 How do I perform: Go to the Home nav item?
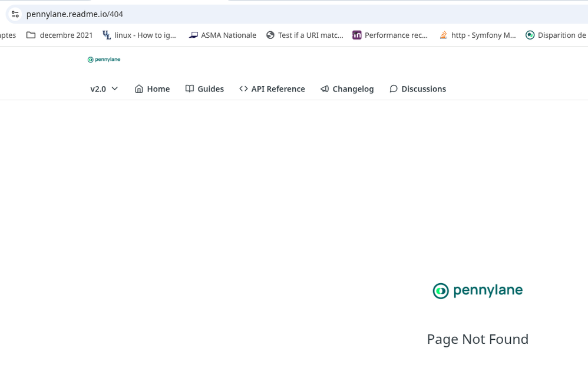pyautogui.click(x=152, y=89)
